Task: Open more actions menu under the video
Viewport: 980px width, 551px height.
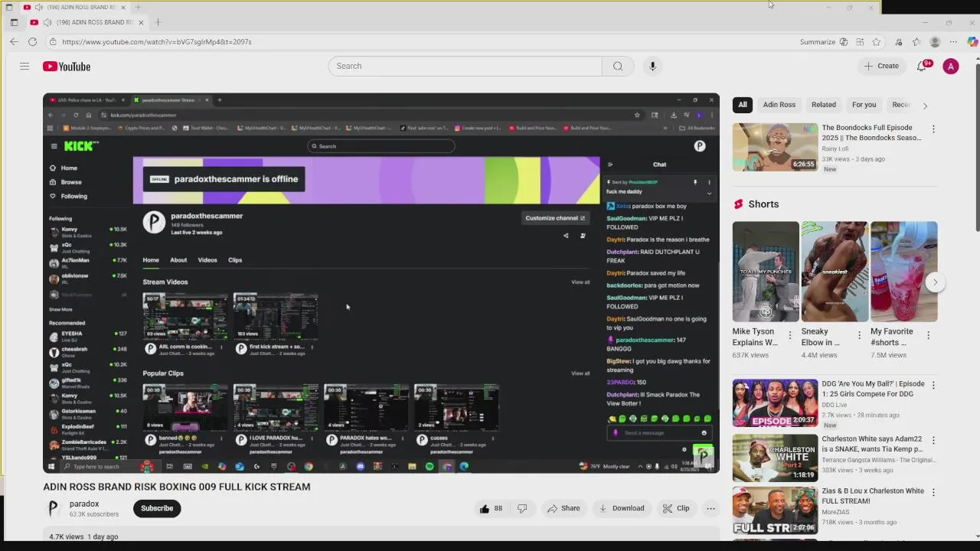Action: (710, 508)
